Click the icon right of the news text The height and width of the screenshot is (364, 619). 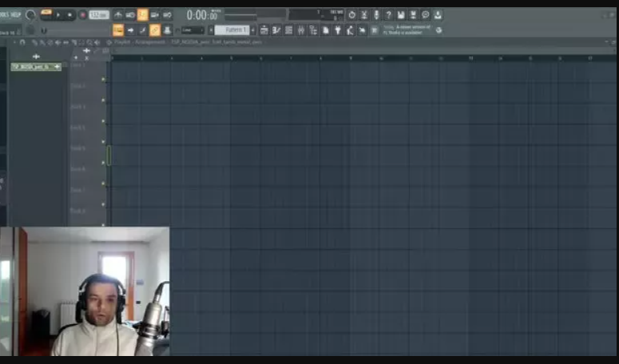[438, 30]
